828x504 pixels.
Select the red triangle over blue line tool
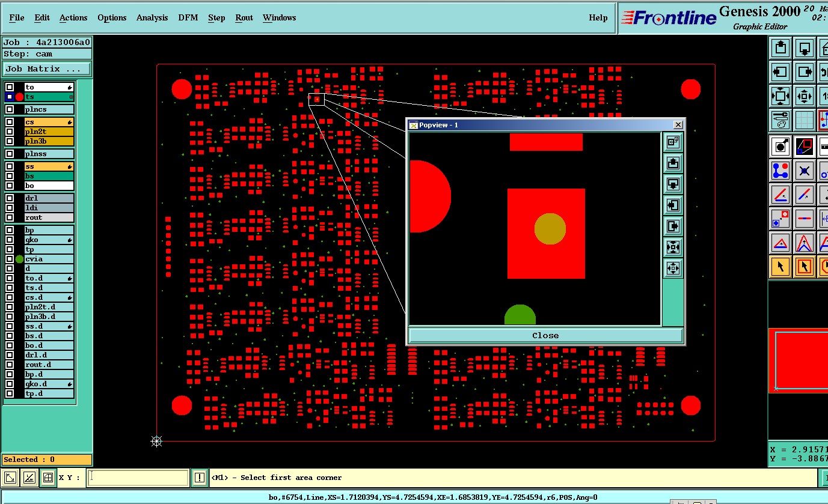click(780, 243)
